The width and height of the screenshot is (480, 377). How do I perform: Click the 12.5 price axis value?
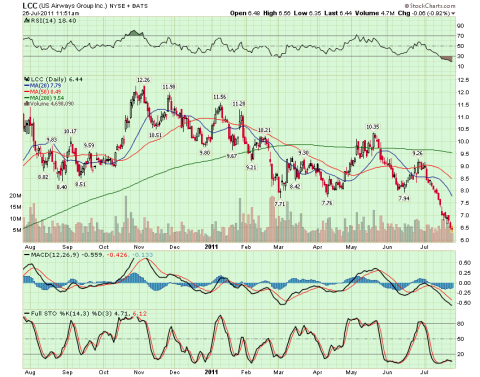click(464, 80)
